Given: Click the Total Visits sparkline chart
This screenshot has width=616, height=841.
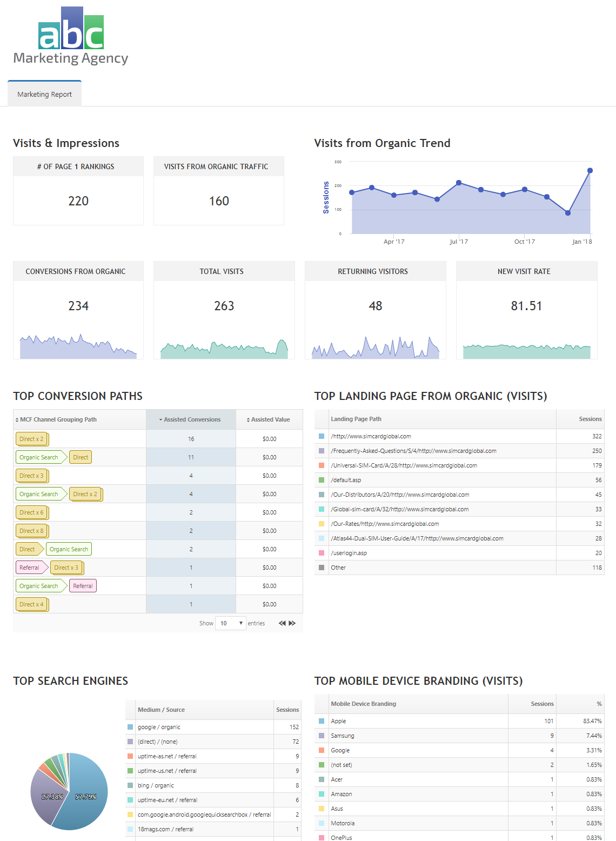Looking at the screenshot, I should point(224,349).
